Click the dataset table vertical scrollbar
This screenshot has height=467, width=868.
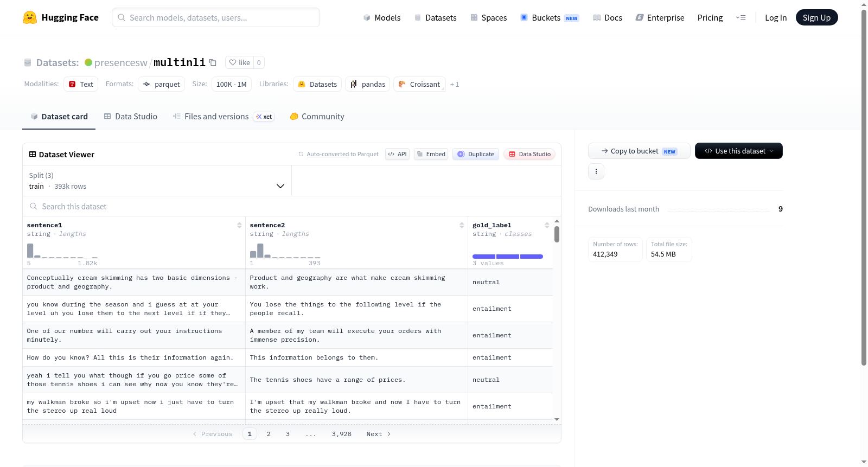557,234
